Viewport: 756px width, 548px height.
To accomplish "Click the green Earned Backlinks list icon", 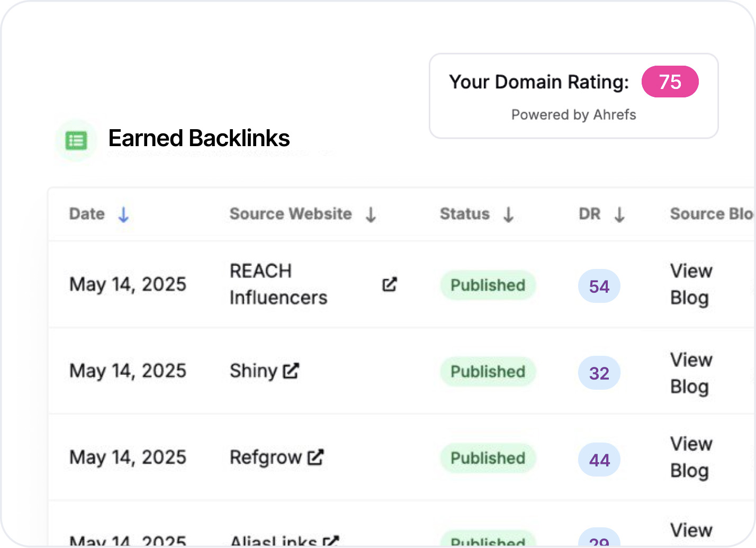I will (x=76, y=140).
